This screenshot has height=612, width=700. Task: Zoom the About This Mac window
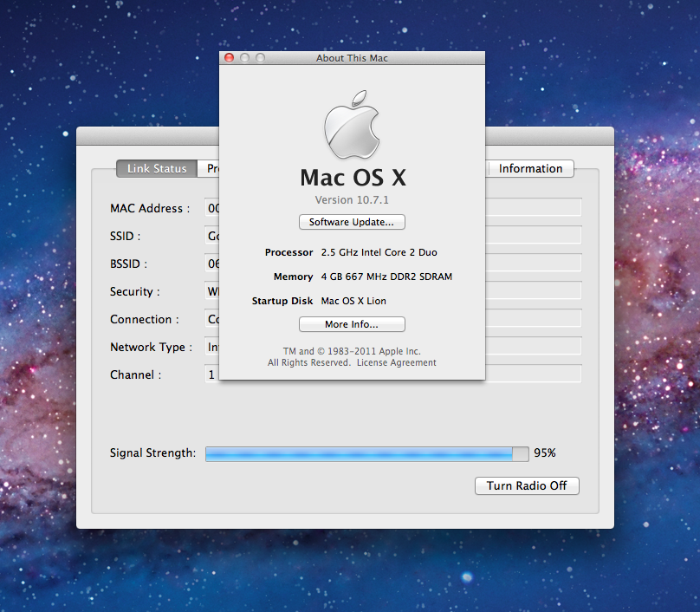260,57
